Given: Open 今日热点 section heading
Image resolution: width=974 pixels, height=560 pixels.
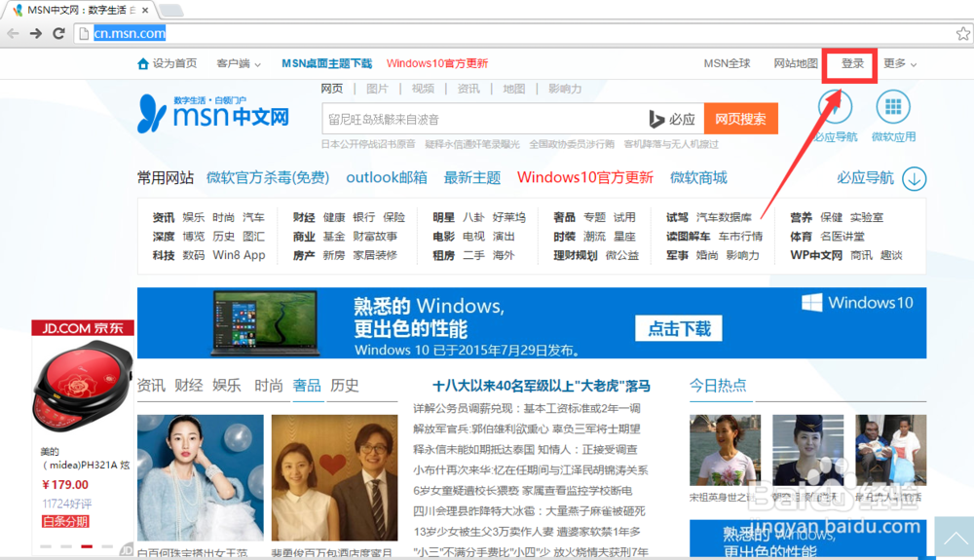Looking at the screenshot, I should (x=718, y=386).
